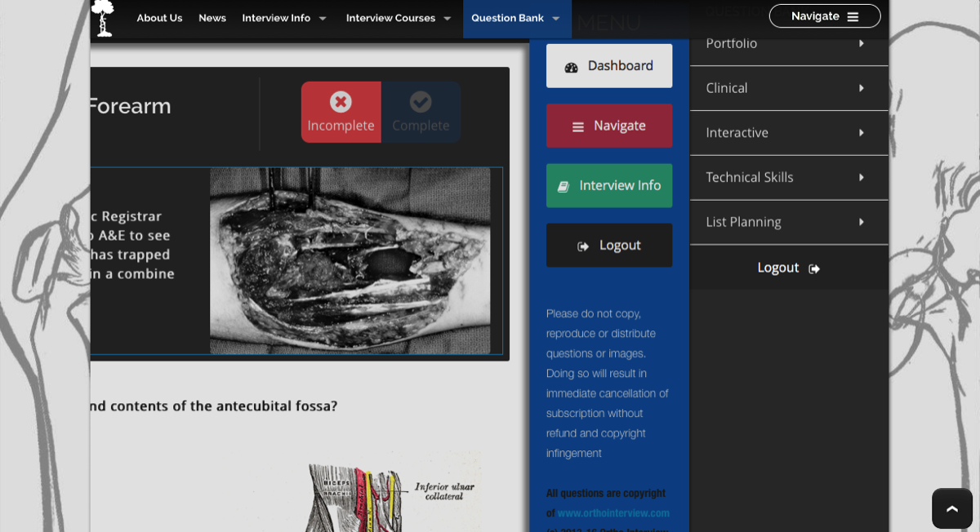The image size is (980, 532).
Task: Mark the question as Complete
Action: tap(421, 112)
